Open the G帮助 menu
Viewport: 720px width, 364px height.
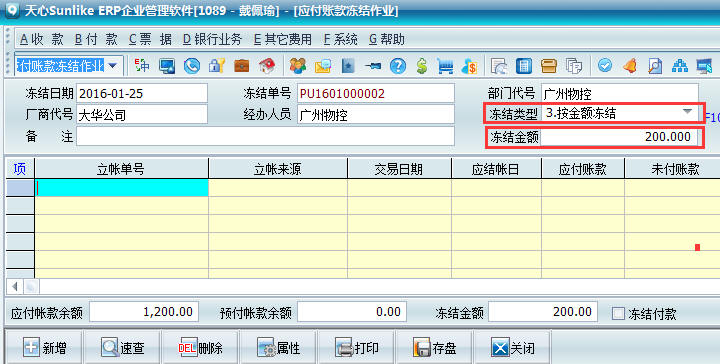click(387, 39)
